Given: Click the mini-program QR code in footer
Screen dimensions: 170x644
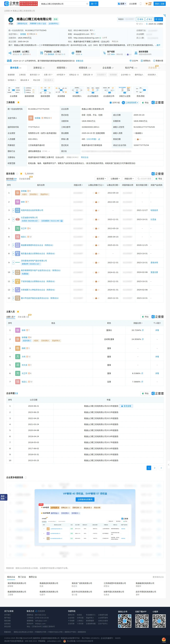Looking at the screenshot, I should tap(159, 621).
